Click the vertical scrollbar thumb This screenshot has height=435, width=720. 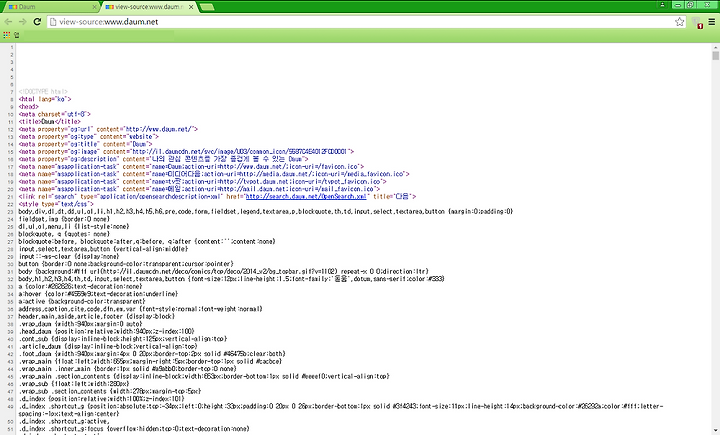pos(715,56)
